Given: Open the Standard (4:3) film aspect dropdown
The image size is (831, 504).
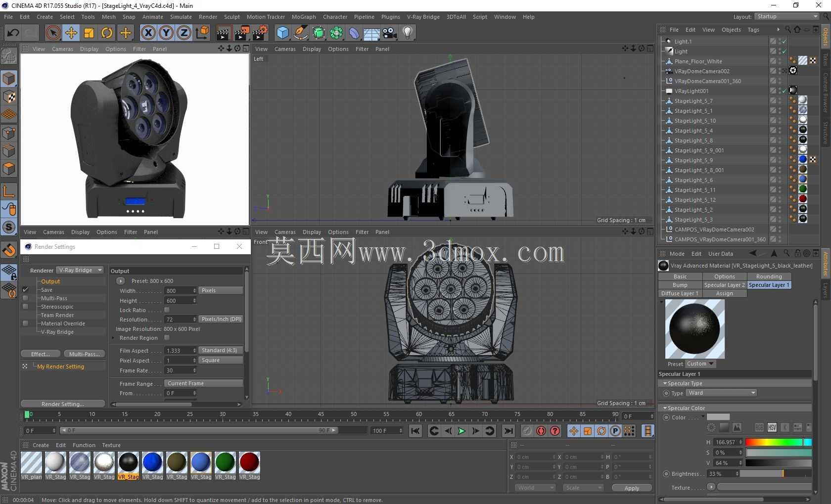Looking at the screenshot, I should 221,351.
